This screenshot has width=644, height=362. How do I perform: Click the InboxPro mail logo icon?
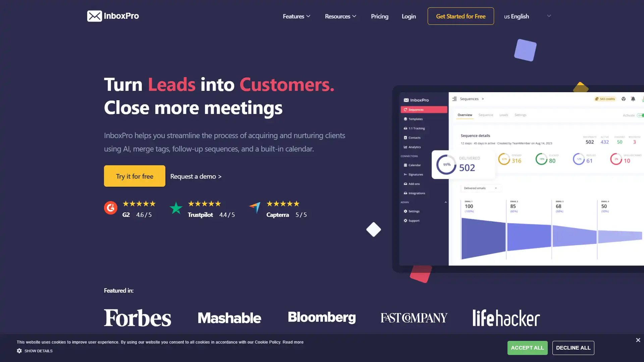[x=93, y=16]
